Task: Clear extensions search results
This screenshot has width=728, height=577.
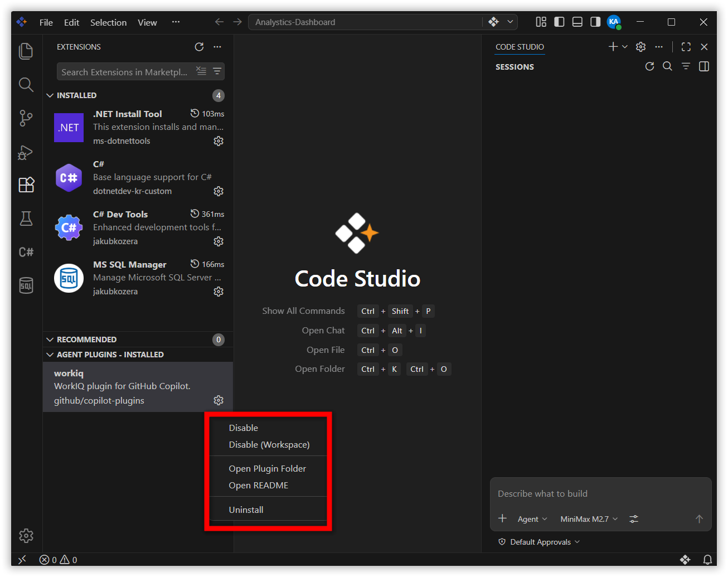Action: (201, 71)
